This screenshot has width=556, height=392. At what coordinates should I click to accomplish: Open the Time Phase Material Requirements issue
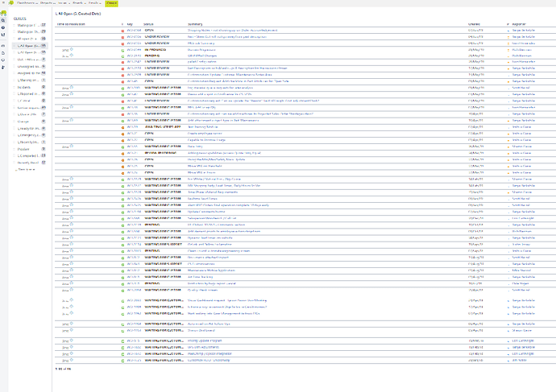[x=213, y=192]
